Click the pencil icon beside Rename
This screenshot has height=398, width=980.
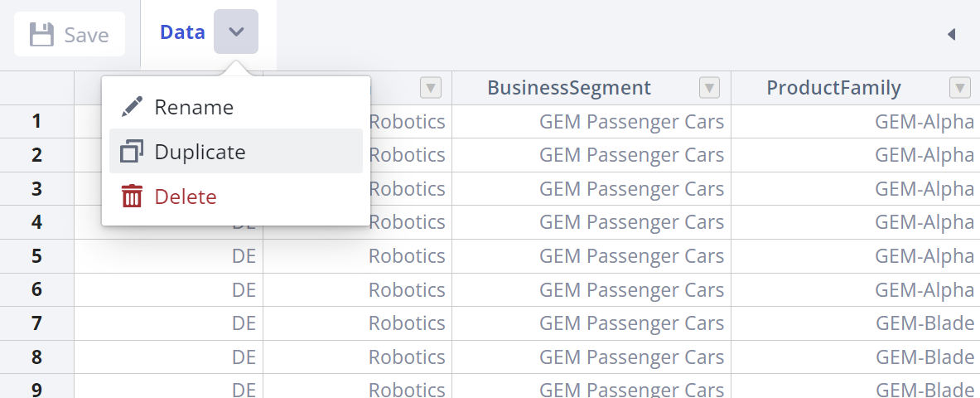click(x=132, y=107)
